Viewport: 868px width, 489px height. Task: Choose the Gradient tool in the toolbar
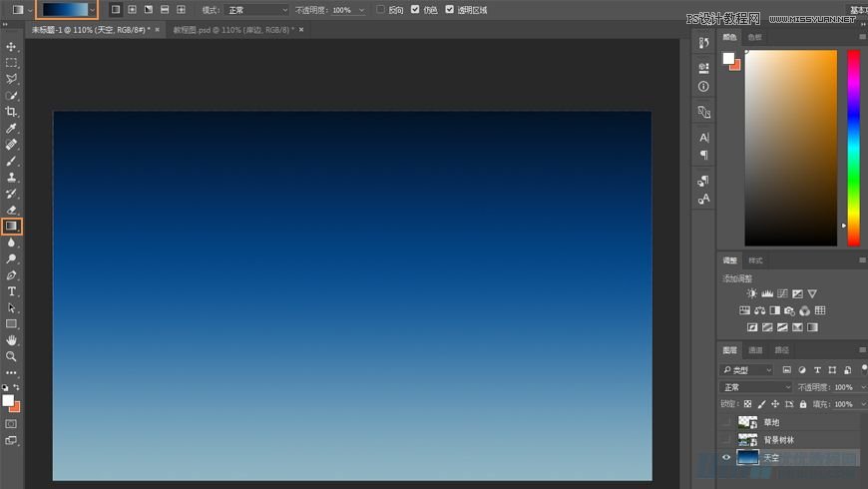coord(12,227)
